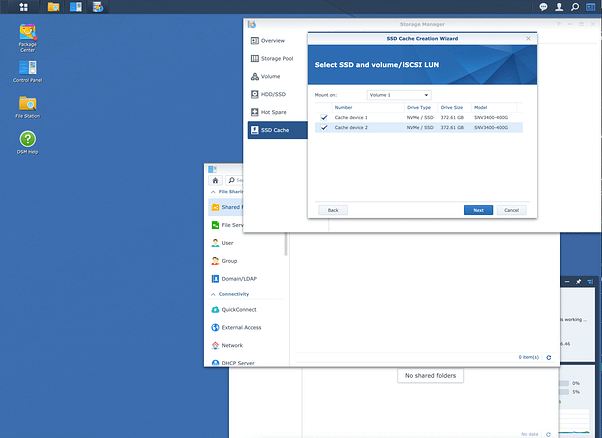602x438 pixels.
Task: Uncheck Cache device 1 checkbox
Action: (324, 117)
